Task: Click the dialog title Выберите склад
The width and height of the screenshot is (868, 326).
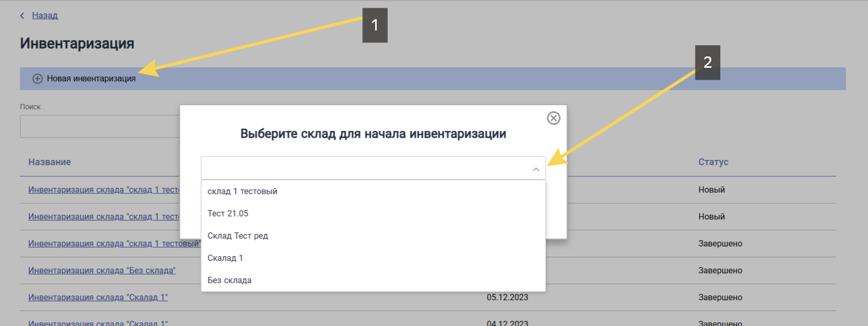Action: tap(373, 134)
